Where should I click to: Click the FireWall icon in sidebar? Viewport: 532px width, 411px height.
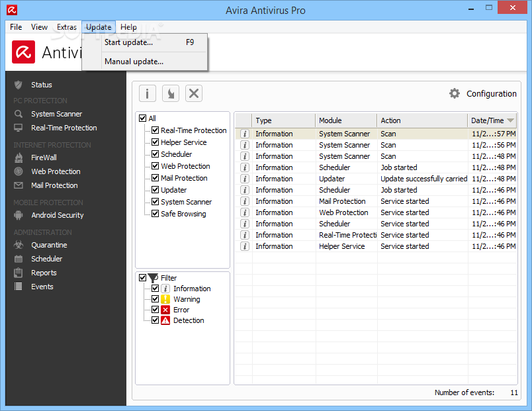pos(19,158)
